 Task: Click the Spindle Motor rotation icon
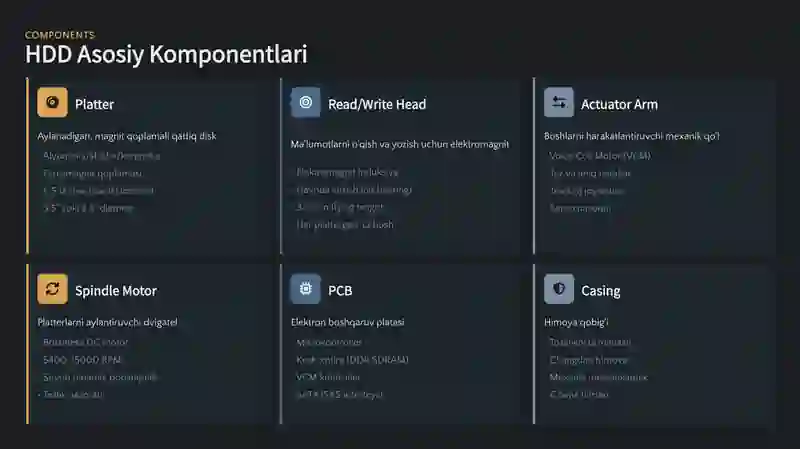click(x=52, y=290)
